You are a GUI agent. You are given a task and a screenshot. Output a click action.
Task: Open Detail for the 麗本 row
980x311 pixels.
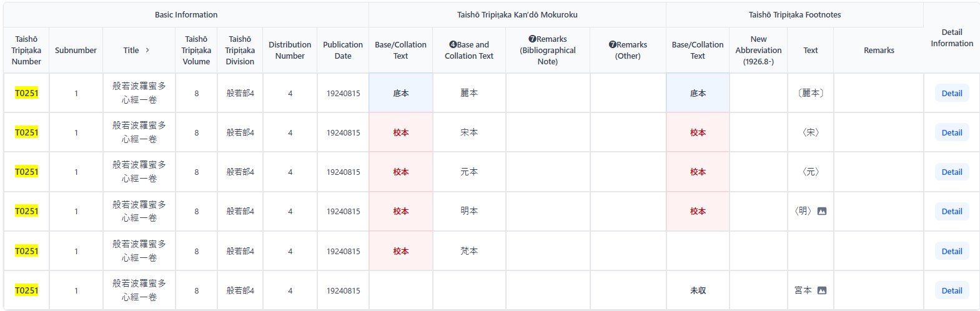tap(951, 93)
